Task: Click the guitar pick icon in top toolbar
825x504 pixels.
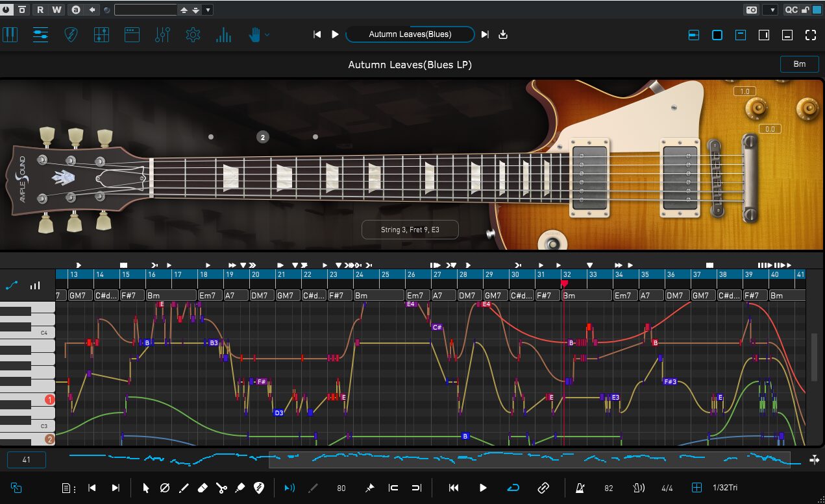Action: [x=71, y=35]
